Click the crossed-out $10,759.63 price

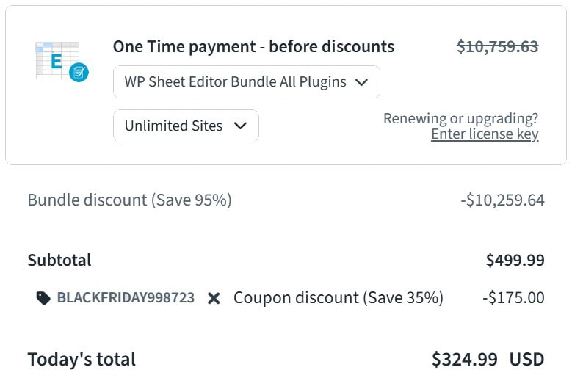497,47
